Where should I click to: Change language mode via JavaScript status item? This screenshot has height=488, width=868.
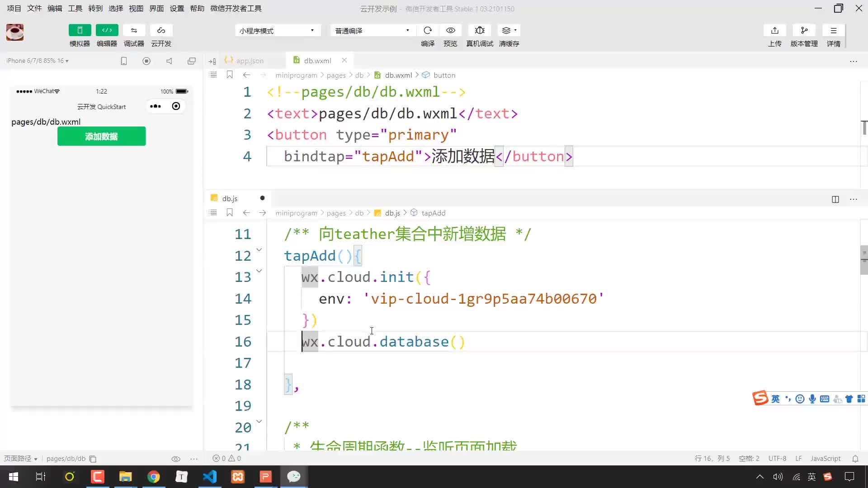(826, 458)
